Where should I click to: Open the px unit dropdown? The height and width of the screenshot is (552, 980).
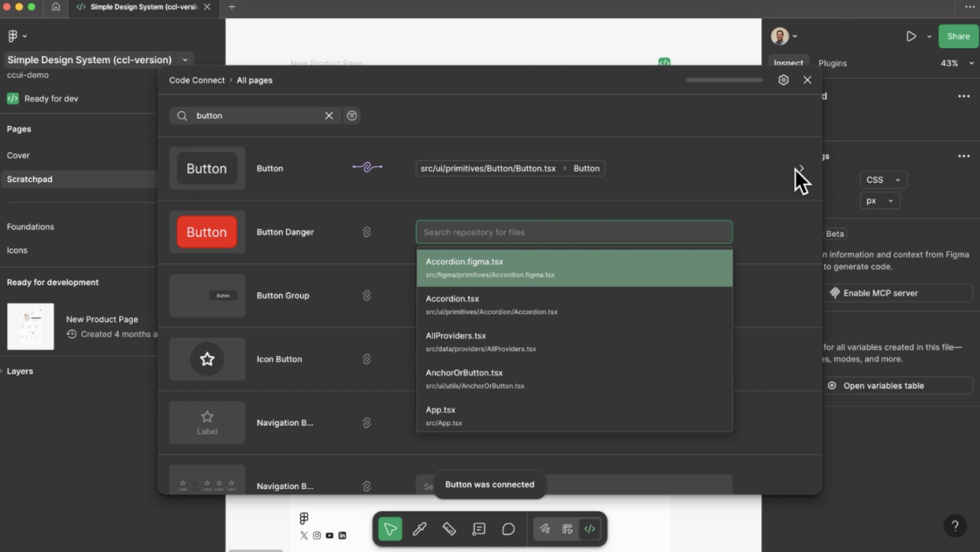click(879, 200)
